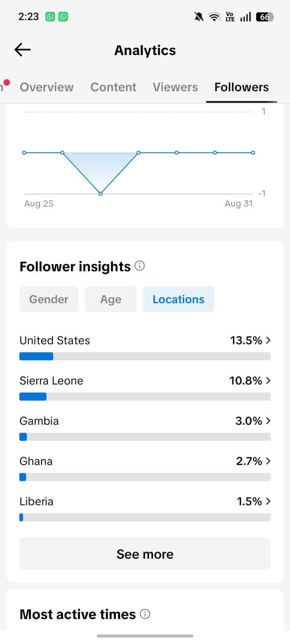
Task: Switch to the Overview tab
Action: point(47,87)
